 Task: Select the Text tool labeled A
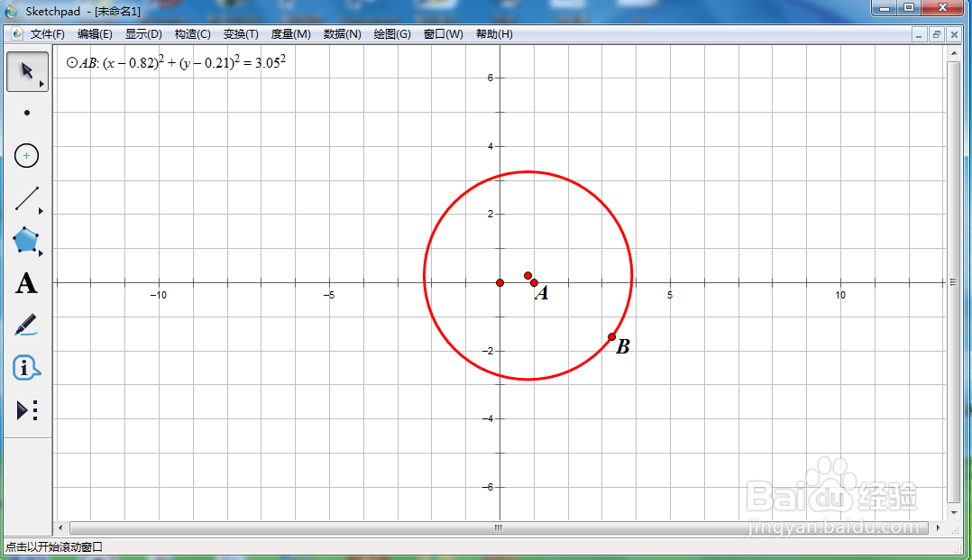pyautogui.click(x=27, y=283)
